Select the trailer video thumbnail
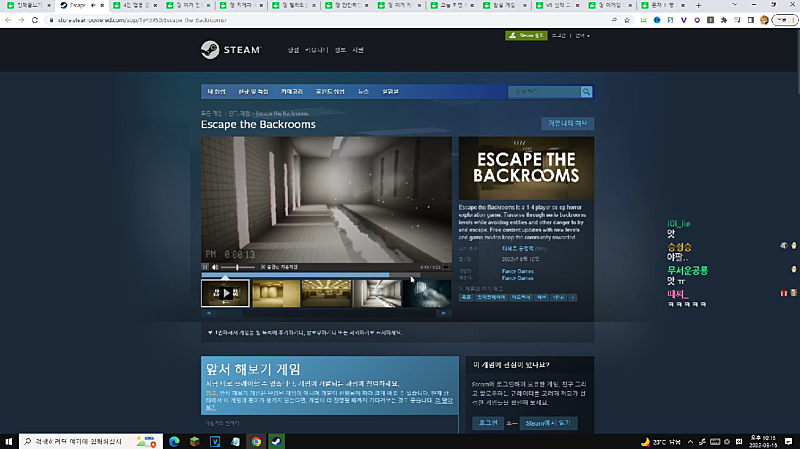This screenshot has width=800, height=449. pos(225,293)
